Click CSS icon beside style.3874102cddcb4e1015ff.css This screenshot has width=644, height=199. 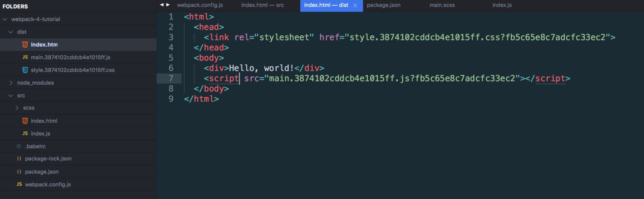[25, 70]
